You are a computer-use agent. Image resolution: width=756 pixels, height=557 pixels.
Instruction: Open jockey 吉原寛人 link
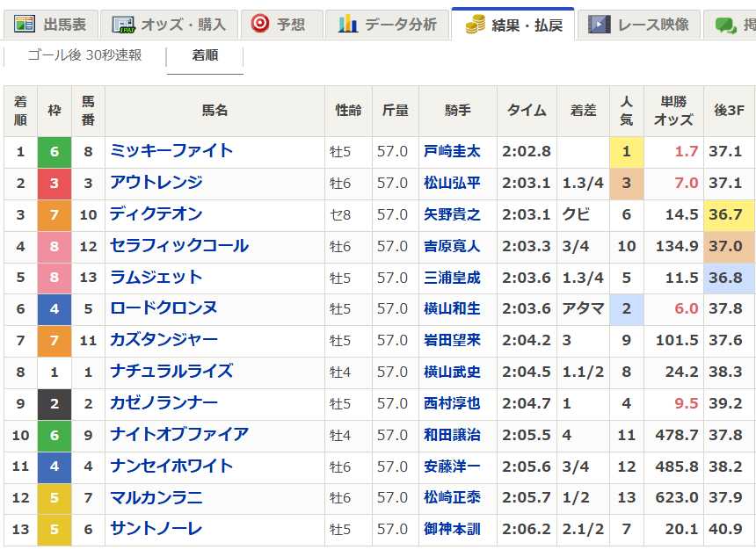[452, 246]
